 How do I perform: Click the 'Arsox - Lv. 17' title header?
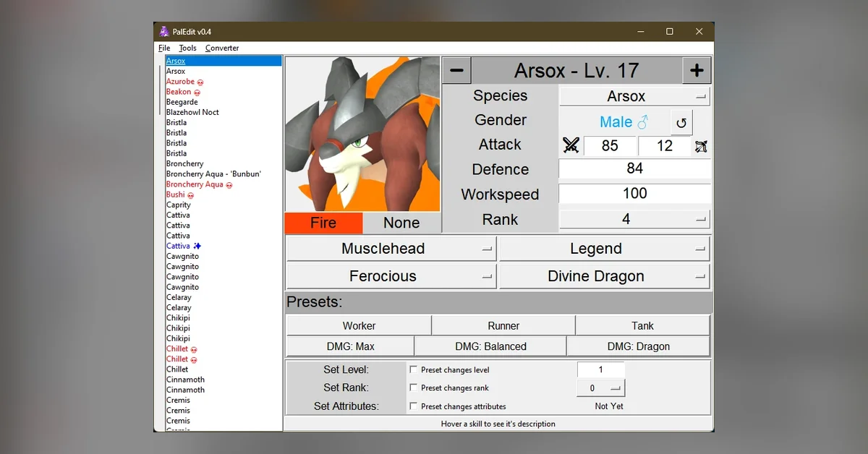[576, 70]
